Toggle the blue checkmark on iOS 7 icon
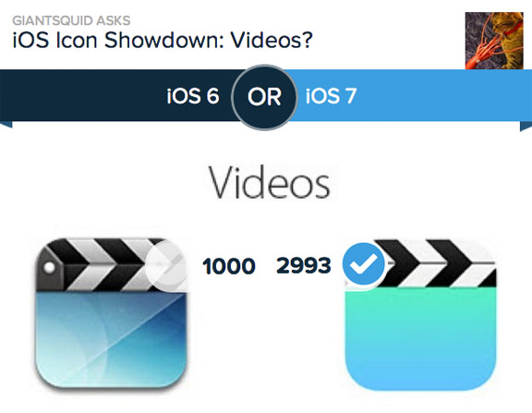 click(364, 264)
